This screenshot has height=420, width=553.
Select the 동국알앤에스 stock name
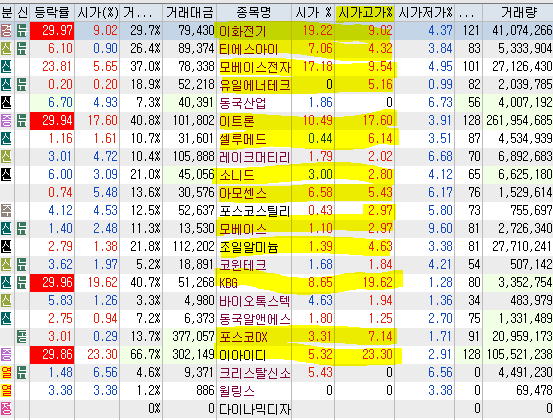tap(255, 319)
